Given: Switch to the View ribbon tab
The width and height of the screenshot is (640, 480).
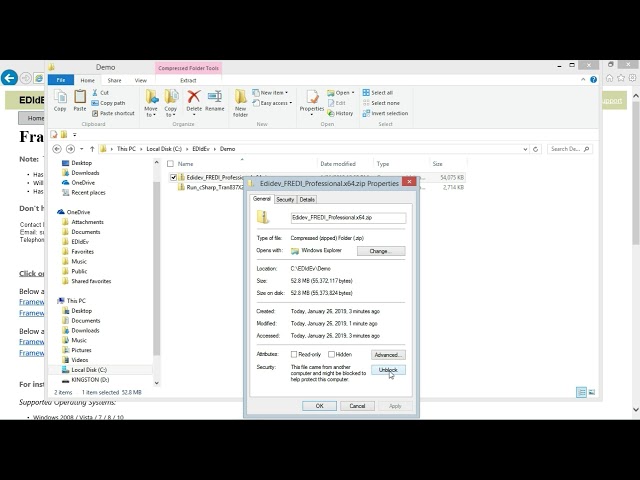Looking at the screenshot, I should click(x=140, y=80).
